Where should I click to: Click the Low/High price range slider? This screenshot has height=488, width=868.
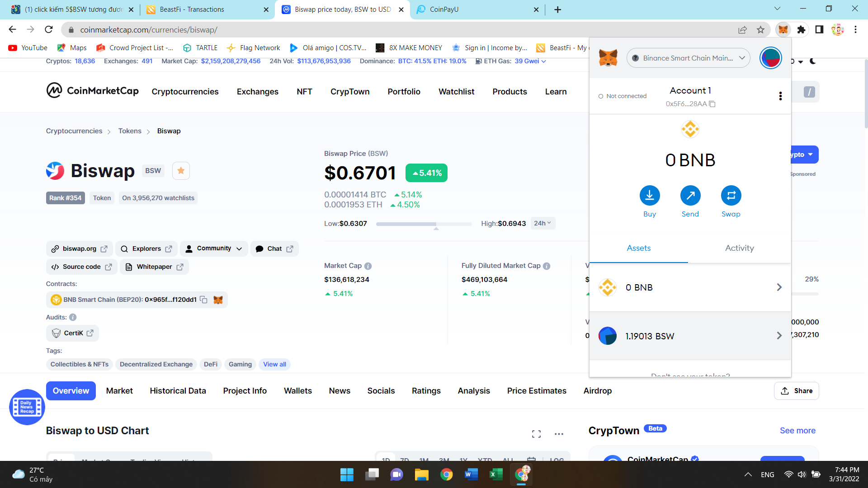pos(424,224)
